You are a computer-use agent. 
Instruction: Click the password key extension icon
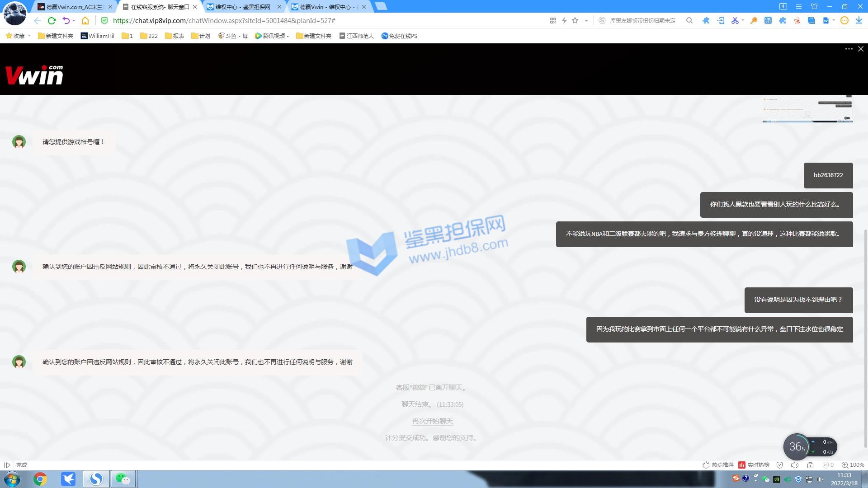[x=754, y=21]
